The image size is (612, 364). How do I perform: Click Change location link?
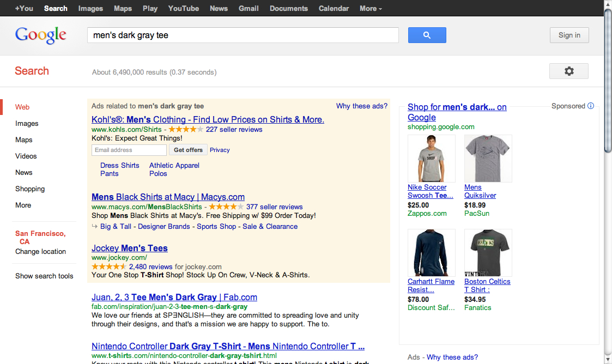pos(40,252)
